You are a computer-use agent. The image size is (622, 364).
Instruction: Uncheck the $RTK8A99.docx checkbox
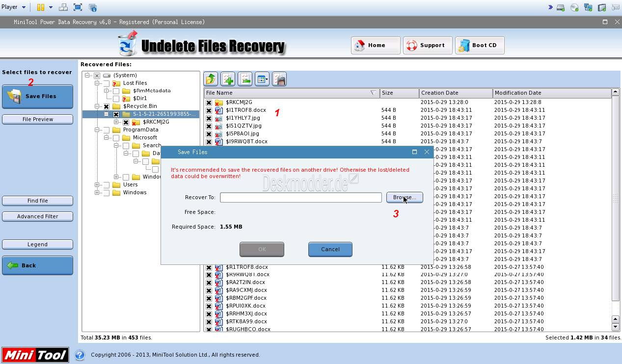pos(209,322)
